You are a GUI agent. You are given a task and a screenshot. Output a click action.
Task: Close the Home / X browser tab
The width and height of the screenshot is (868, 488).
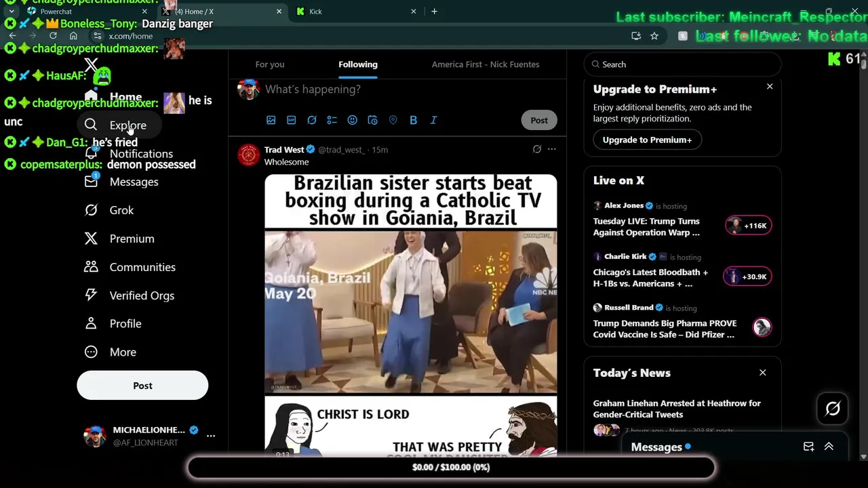click(279, 12)
